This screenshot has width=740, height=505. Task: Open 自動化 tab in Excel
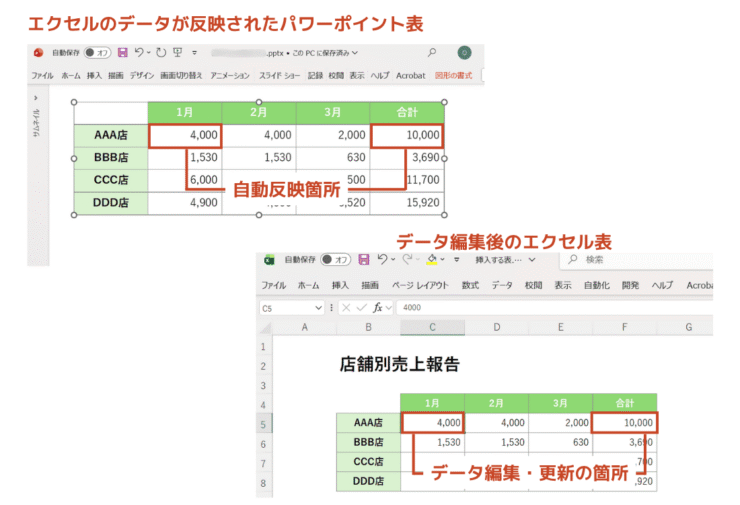point(597,286)
